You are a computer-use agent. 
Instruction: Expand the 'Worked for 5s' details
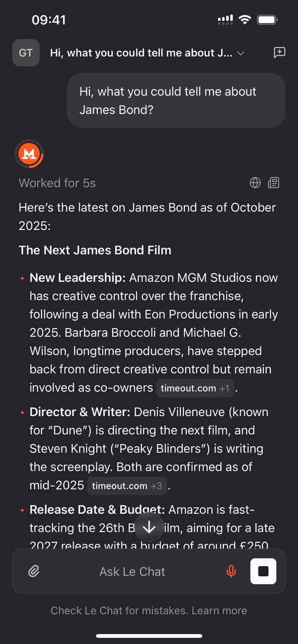(x=57, y=183)
